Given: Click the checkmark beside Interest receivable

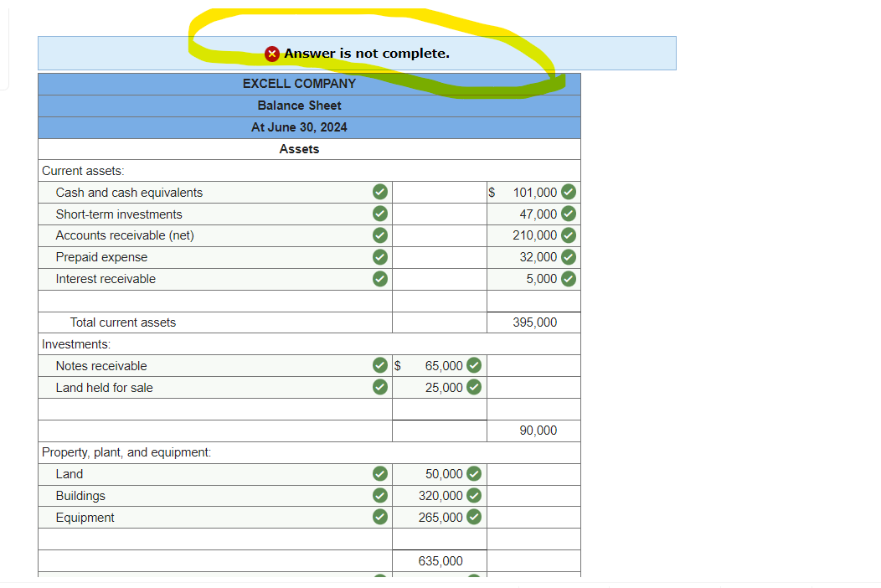Looking at the screenshot, I should coord(379,279).
